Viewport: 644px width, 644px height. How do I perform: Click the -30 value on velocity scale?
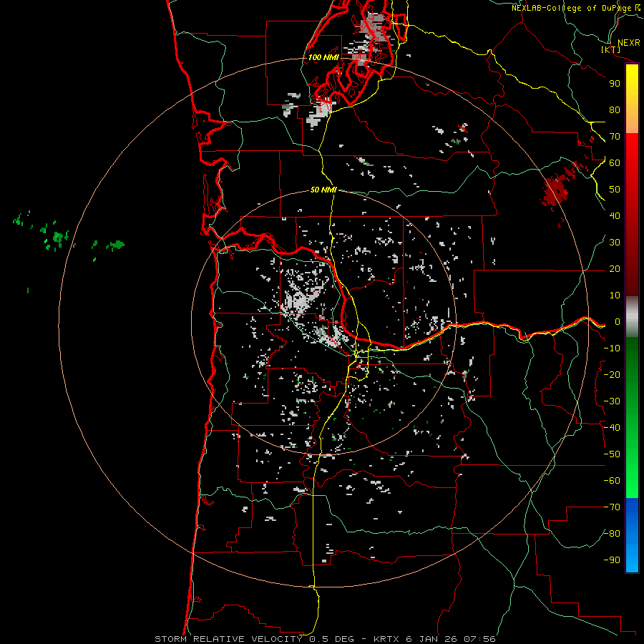(x=612, y=401)
